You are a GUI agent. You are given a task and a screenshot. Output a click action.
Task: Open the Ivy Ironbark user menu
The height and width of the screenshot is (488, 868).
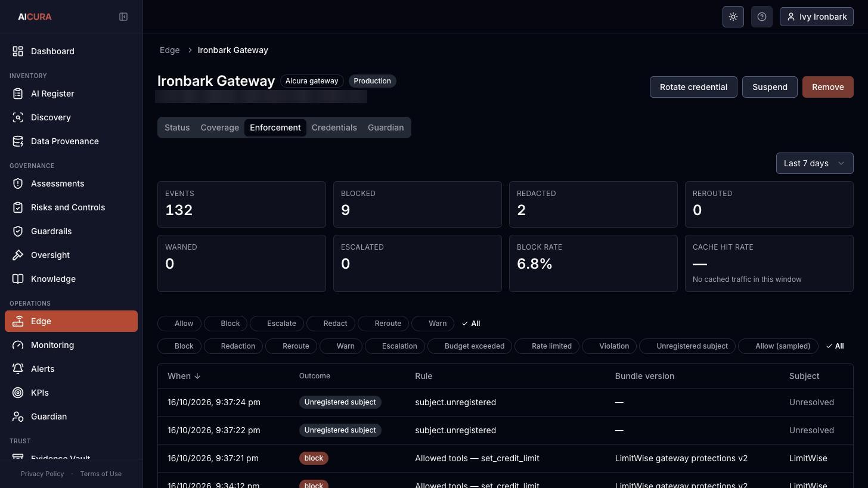(816, 17)
